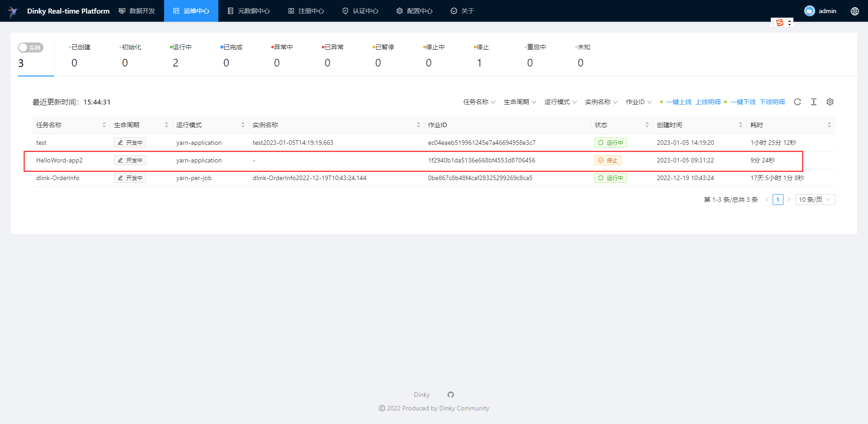The width and height of the screenshot is (868, 424).
Task: Click the refresh icon above the task table
Action: point(797,102)
